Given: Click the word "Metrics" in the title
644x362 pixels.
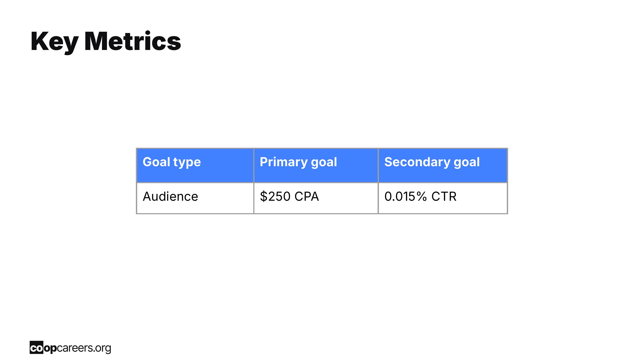Looking at the screenshot, I should (x=133, y=41).
